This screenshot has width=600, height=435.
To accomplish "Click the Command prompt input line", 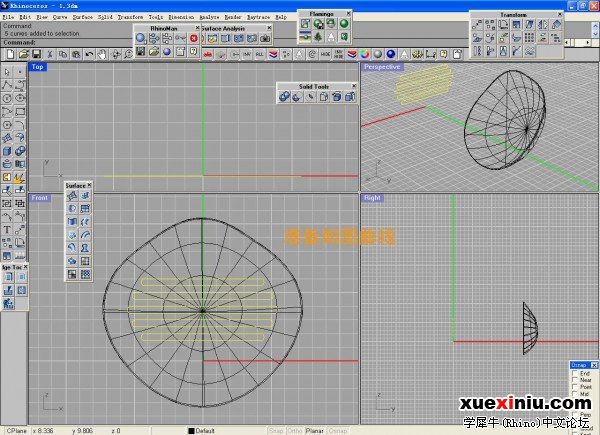I will pos(69,42).
